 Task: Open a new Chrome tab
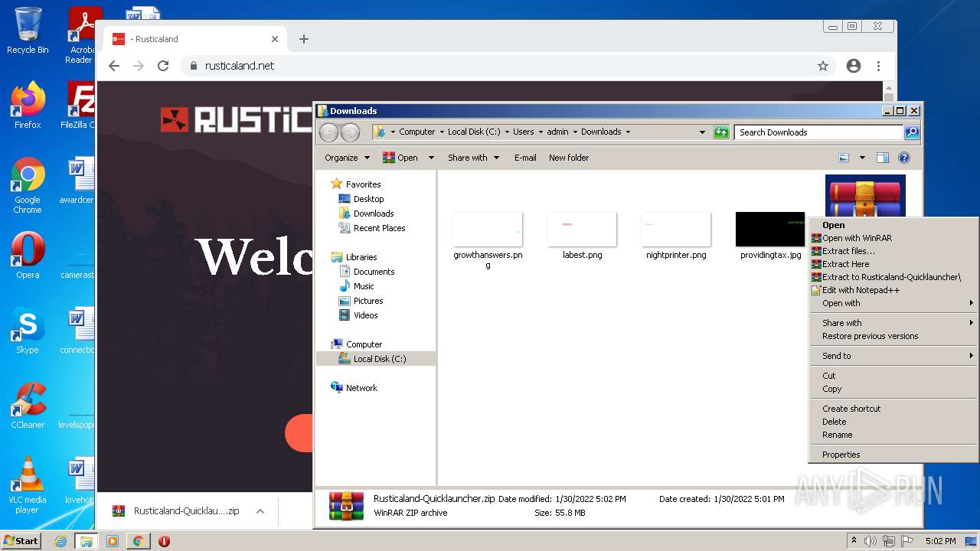[x=304, y=39]
